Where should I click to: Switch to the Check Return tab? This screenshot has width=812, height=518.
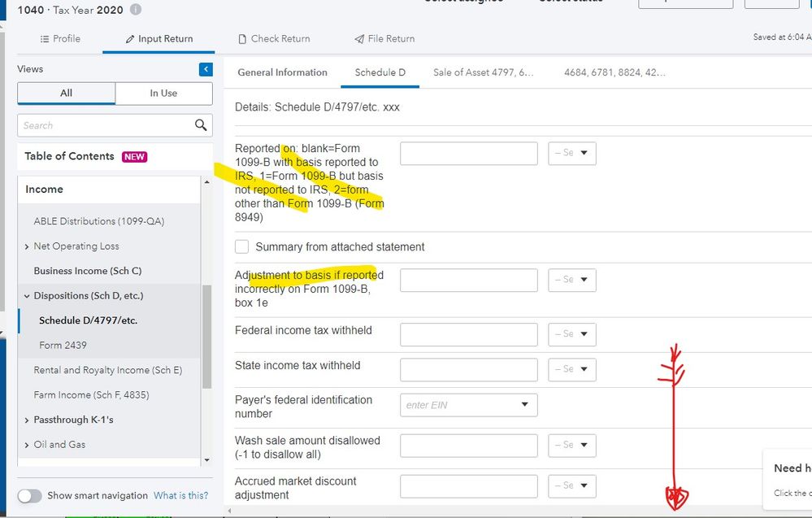point(274,38)
